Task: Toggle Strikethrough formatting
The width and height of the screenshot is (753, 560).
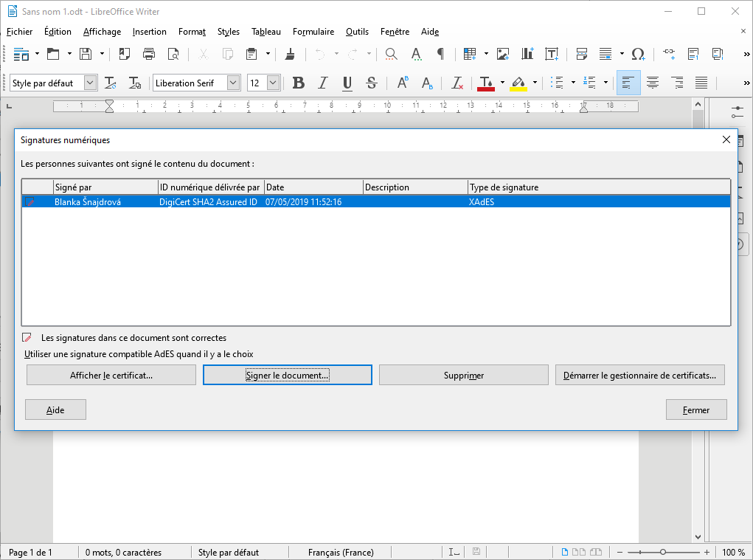Action: (372, 83)
